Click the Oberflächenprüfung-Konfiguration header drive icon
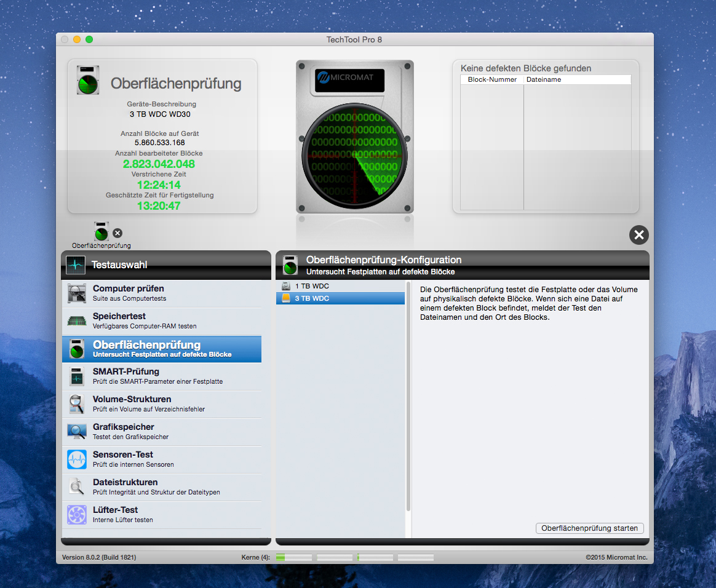The width and height of the screenshot is (716, 588). pos(290,264)
